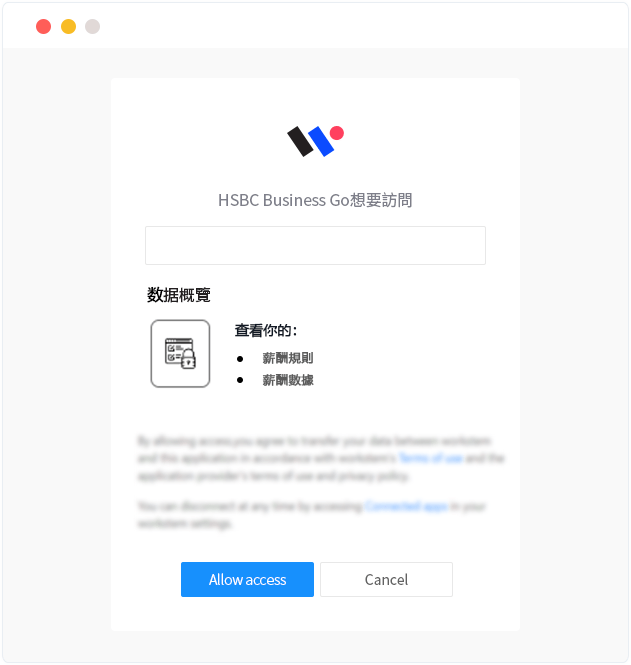Open the blurred Terms of use link

[x=431, y=458]
